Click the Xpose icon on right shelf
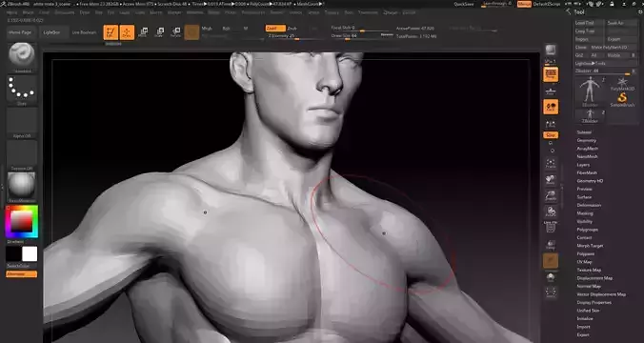644x343 pixels. (x=551, y=293)
